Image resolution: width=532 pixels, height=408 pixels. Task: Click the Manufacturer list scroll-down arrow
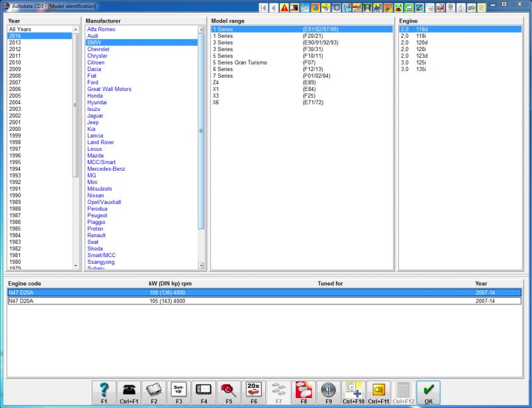(x=201, y=266)
